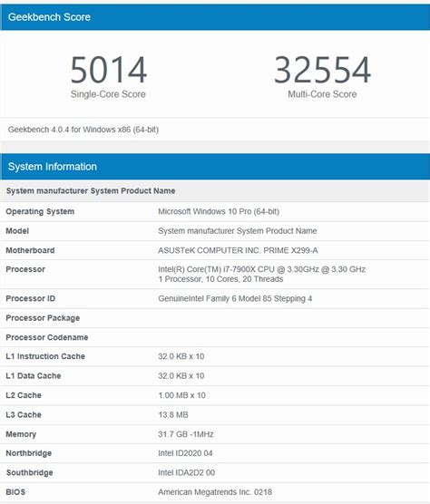Select the Intel IDA2D2 00 value
This screenshot has height=504, width=430.
pyautogui.click(x=187, y=472)
